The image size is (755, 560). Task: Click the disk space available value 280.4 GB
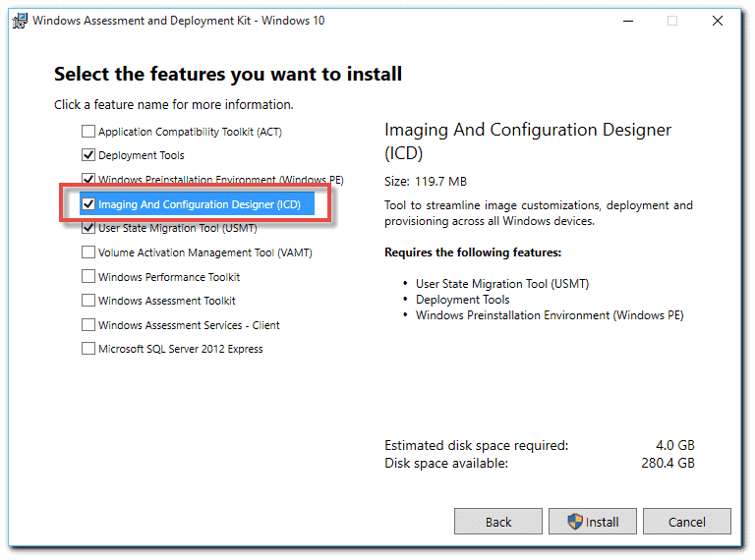(668, 463)
